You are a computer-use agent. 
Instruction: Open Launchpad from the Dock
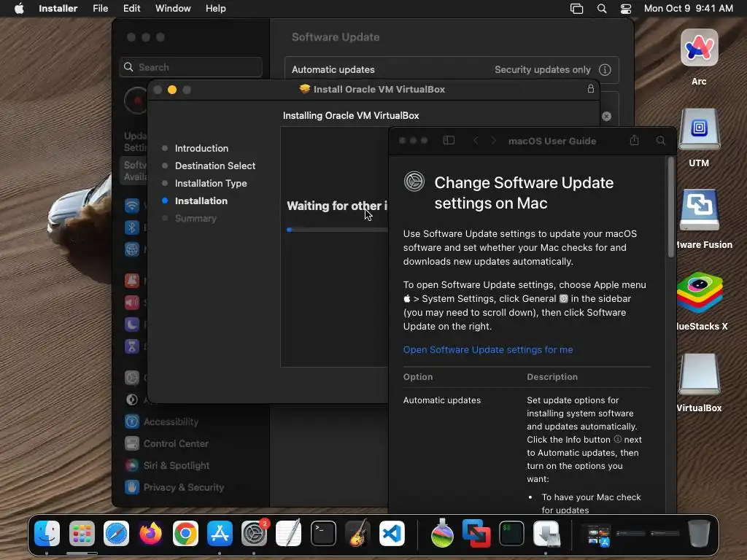click(82, 533)
